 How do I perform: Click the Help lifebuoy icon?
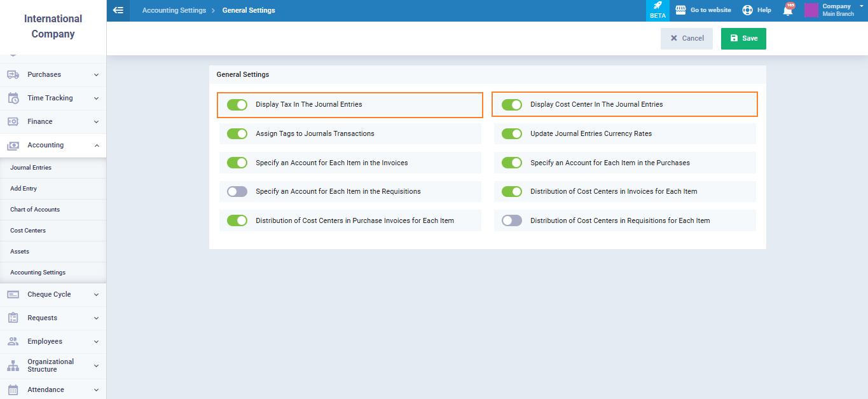pos(748,10)
